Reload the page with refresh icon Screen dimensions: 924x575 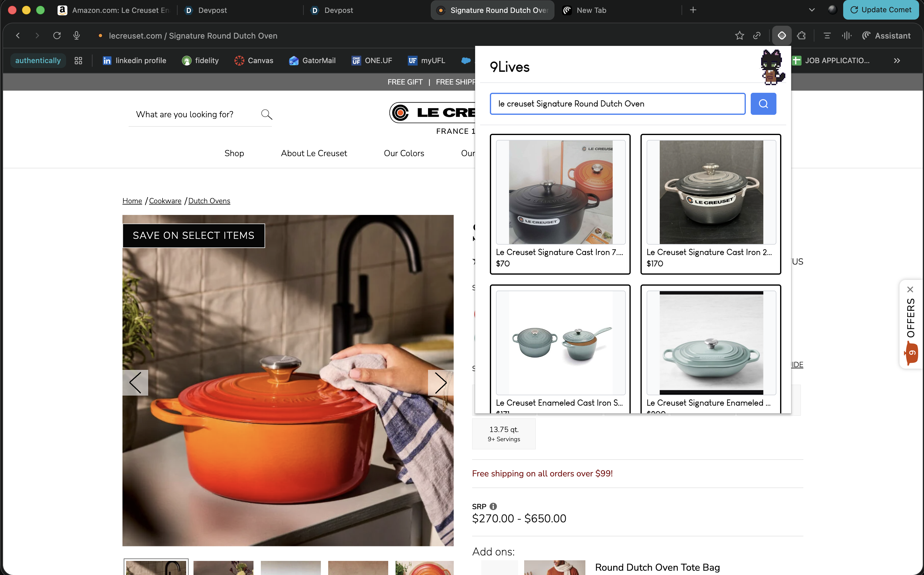click(x=57, y=36)
